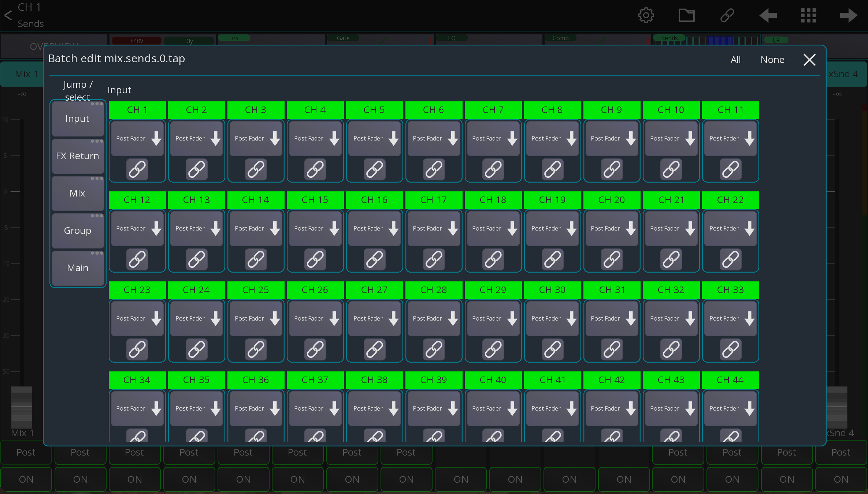Screen dimensions: 868x494
Task: Jump to Input section
Action: coord(78,119)
